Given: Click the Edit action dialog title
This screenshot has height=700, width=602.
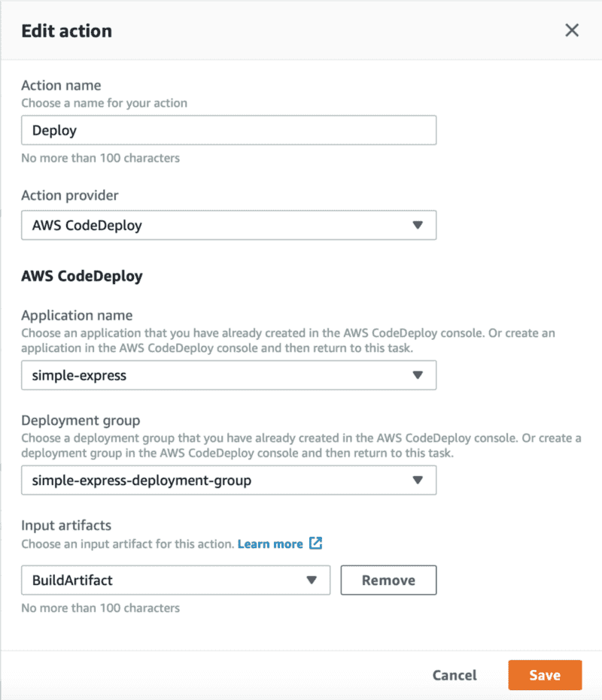Looking at the screenshot, I should pyautogui.click(x=66, y=31).
